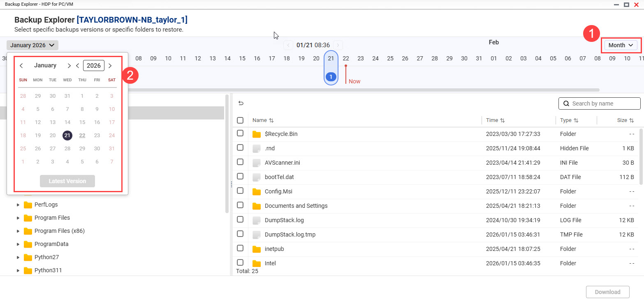Screen dimensions: 644x308
Task: Jump to previous backup version arrow
Action: (289, 45)
